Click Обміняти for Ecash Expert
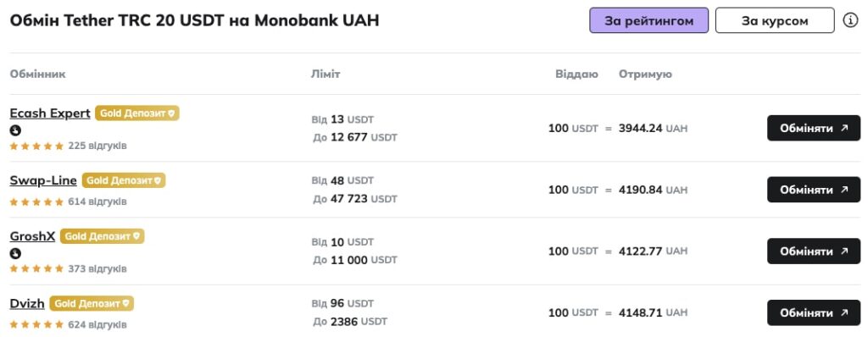868x337 pixels. pos(814,129)
